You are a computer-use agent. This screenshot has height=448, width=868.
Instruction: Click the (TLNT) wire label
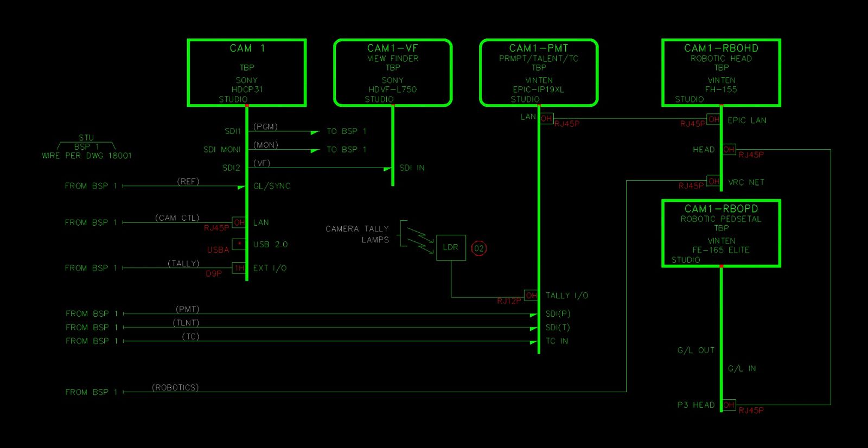click(186, 323)
